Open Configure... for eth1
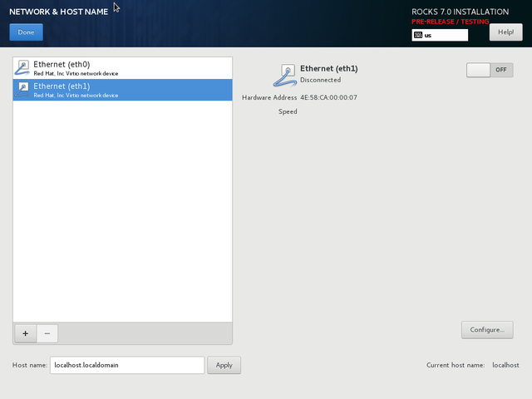 [486, 330]
